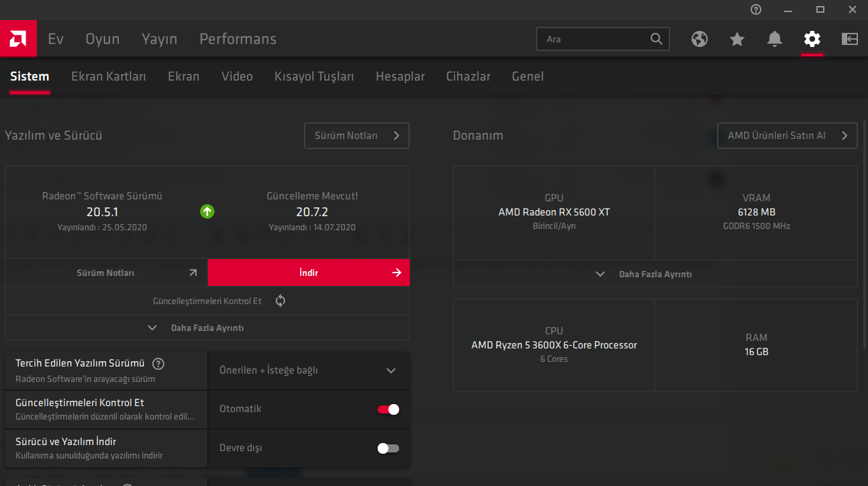Expand Daha Fazla Ayrıntı under software section

pyautogui.click(x=207, y=328)
